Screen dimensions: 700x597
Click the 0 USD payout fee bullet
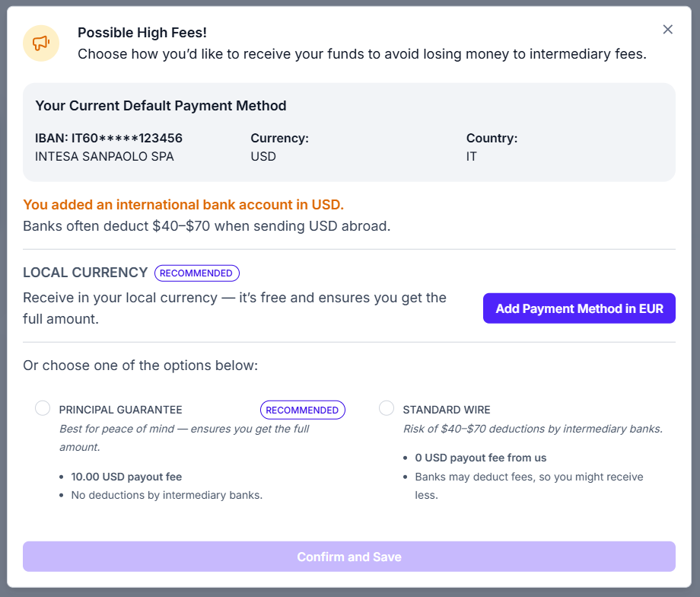[481, 458]
